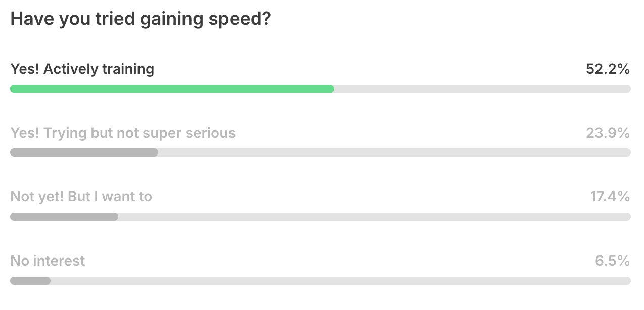Click the gray bar under 'Trying but not super serious'
644x310 pixels.
(x=84, y=152)
